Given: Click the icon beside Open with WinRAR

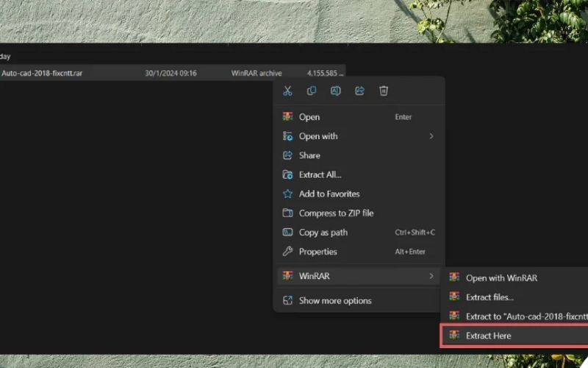Looking at the screenshot, I should coord(454,277).
